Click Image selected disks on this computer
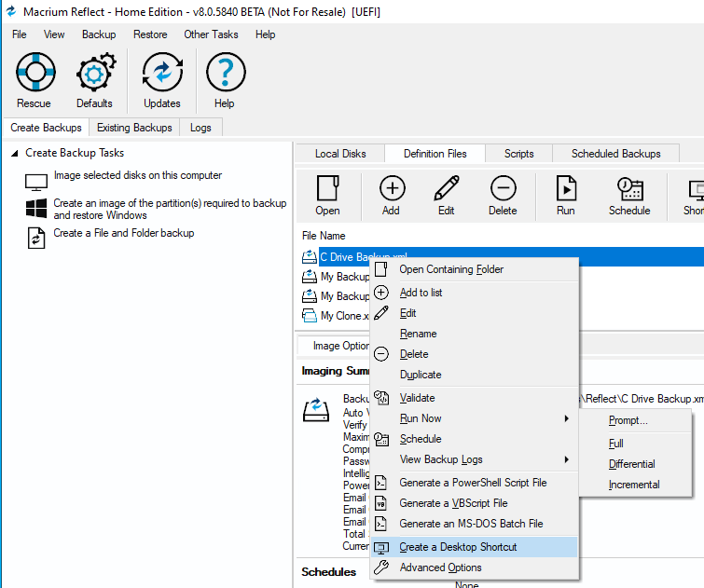The width and height of the screenshot is (704, 588). [x=138, y=175]
